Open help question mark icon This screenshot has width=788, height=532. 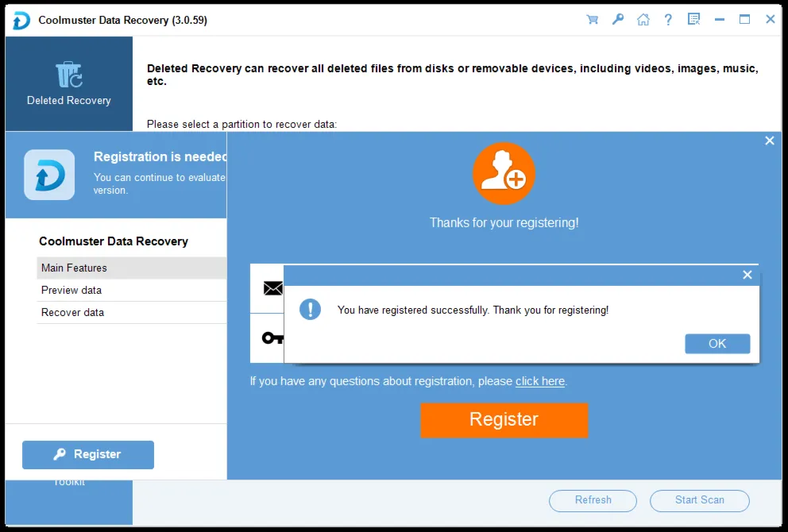click(668, 20)
